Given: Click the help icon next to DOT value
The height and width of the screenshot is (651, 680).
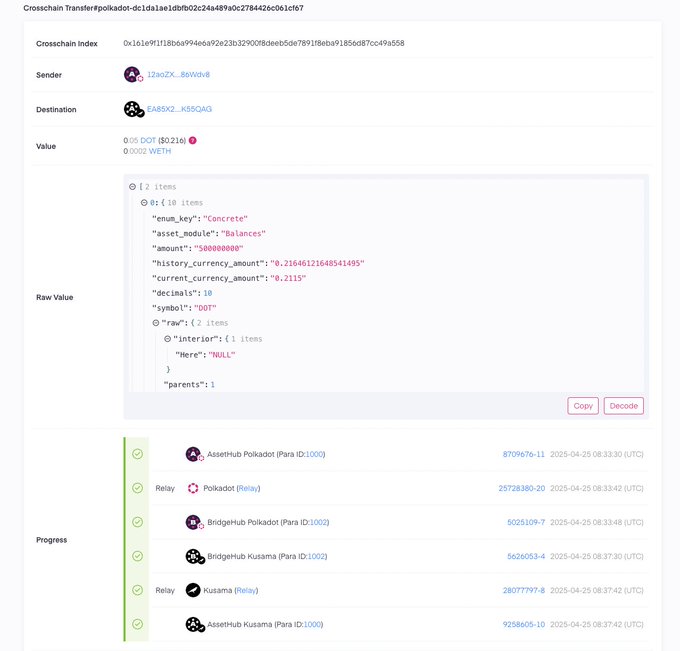Looking at the screenshot, I should click(x=193, y=141).
